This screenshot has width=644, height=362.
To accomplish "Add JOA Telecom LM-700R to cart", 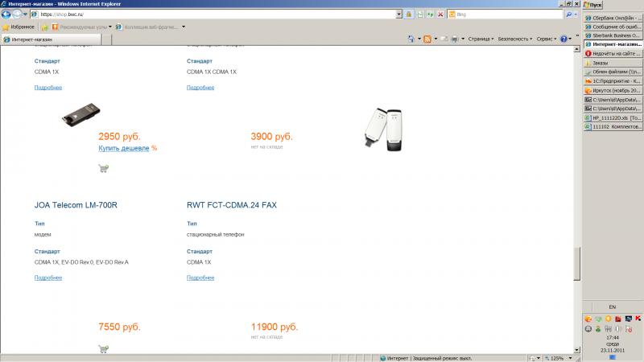I will pyautogui.click(x=104, y=349).
